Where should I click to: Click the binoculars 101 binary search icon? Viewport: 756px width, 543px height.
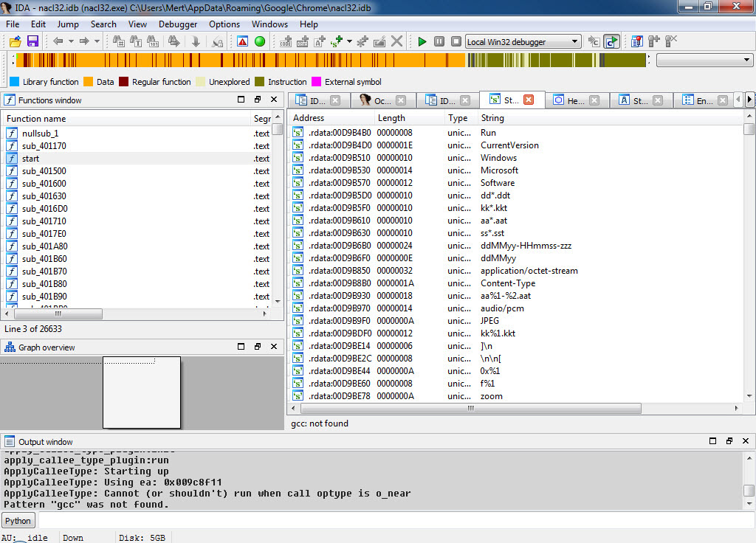[x=154, y=41]
